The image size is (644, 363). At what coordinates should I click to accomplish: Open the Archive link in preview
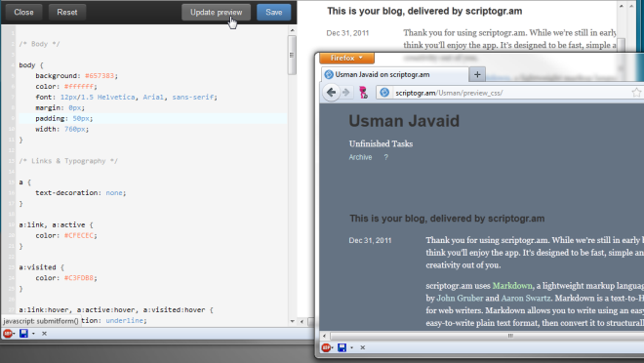click(360, 157)
